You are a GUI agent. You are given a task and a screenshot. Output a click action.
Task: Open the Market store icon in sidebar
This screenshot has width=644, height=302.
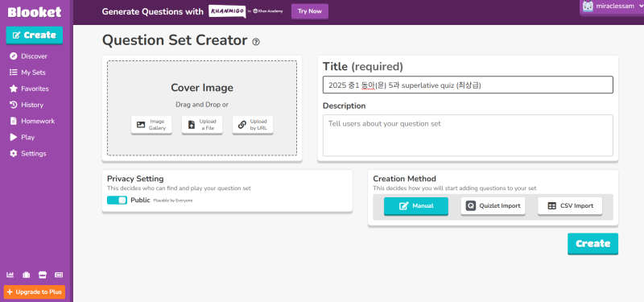43,275
